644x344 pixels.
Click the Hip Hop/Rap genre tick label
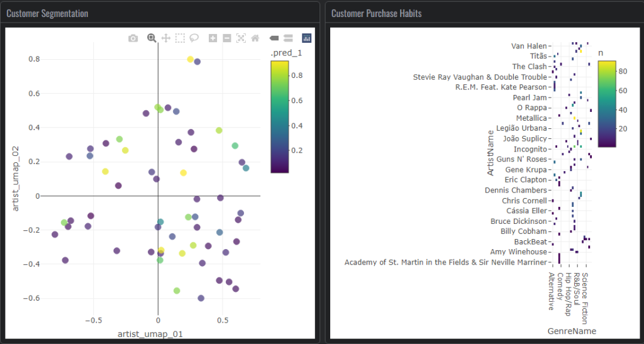(x=568, y=294)
